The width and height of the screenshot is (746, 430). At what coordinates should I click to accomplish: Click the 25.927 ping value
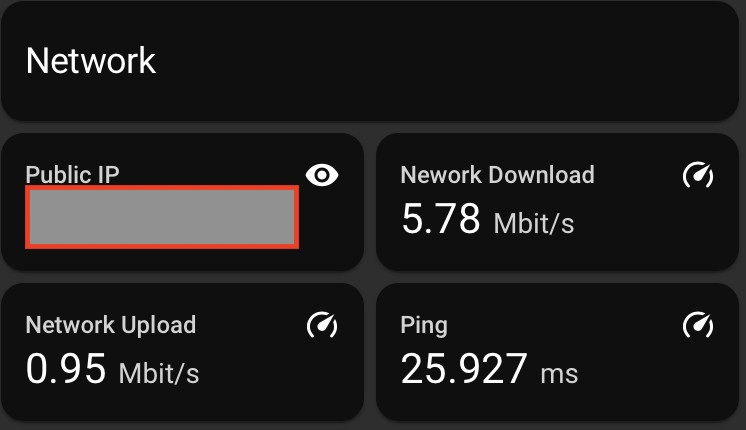(x=463, y=369)
